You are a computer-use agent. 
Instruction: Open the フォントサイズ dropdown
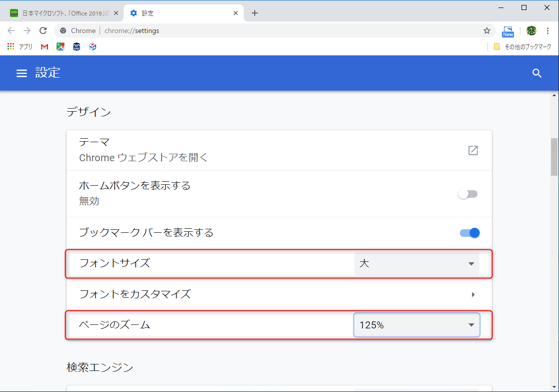417,264
